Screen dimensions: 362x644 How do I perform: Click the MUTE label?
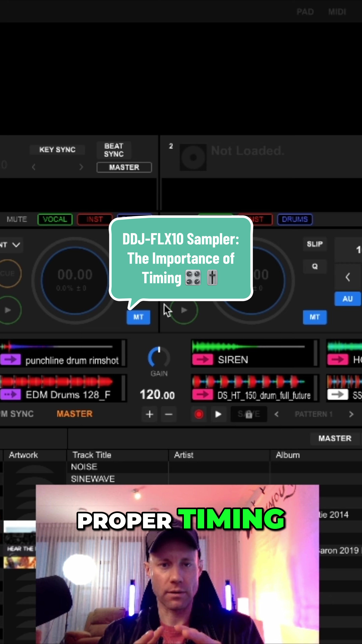(17, 219)
